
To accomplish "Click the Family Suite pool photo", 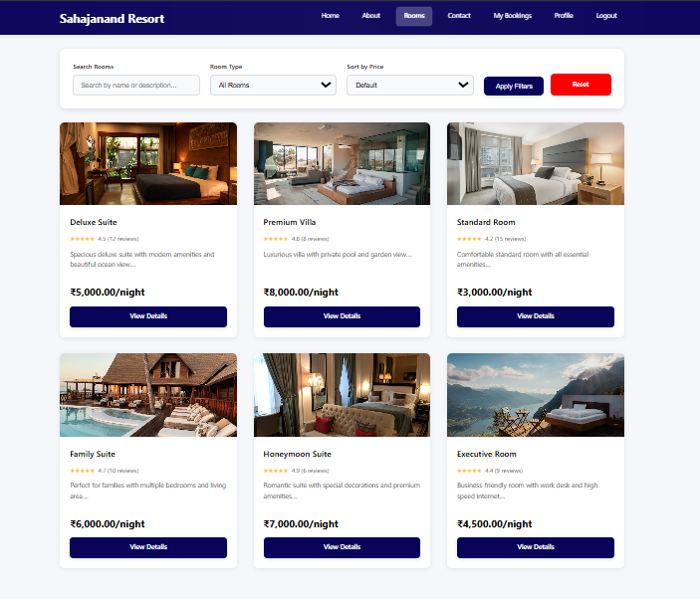I will coord(148,395).
